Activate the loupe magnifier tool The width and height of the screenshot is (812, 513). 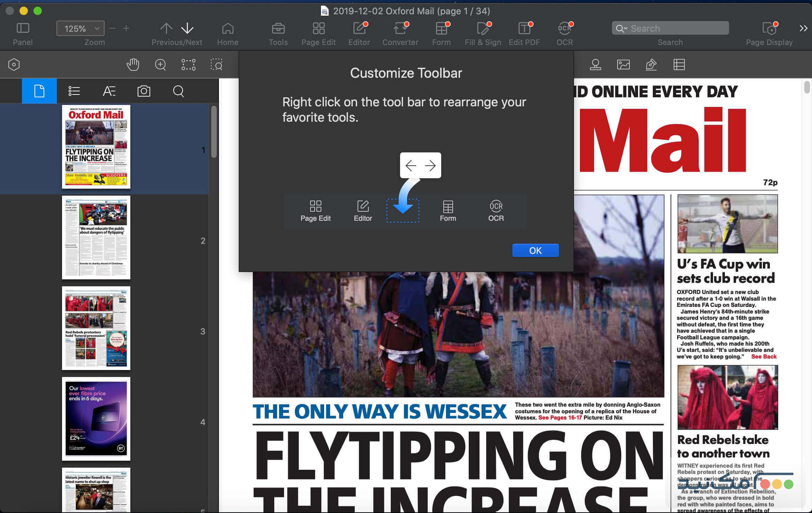pos(160,65)
